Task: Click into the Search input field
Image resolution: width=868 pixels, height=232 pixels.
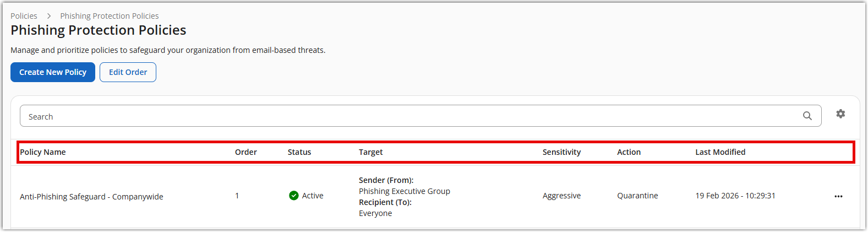Action: pos(407,116)
